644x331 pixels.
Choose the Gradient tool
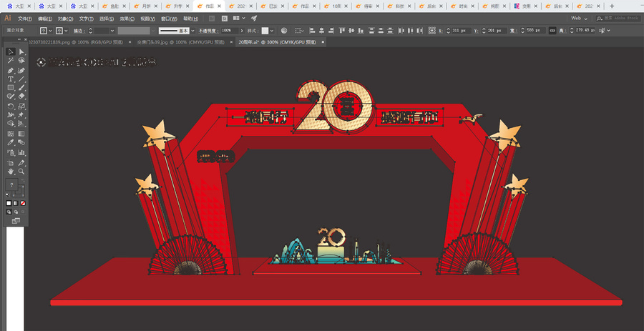pyautogui.click(x=21, y=134)
